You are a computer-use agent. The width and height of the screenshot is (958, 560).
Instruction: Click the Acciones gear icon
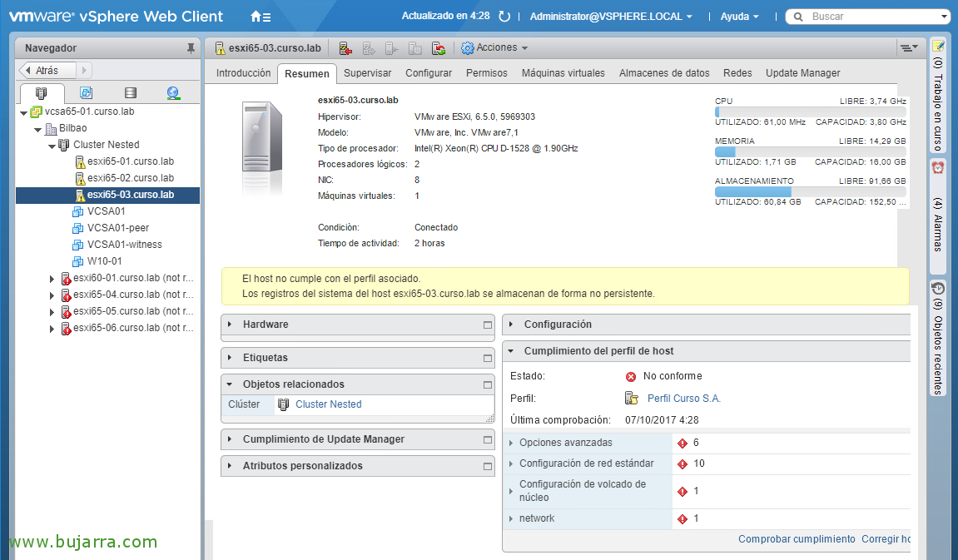coord(468,47)
